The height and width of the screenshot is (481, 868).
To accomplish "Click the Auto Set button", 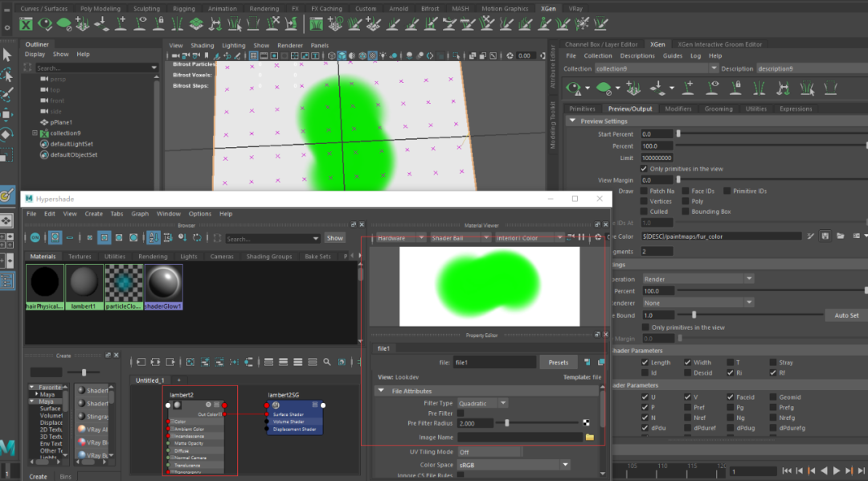I will click(846, 315).
